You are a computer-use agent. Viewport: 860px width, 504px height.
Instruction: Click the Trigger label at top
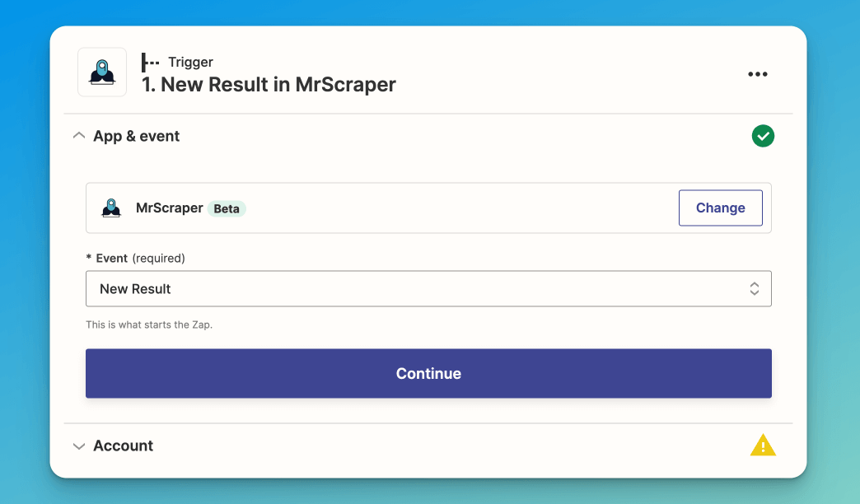tap(192, 62)
